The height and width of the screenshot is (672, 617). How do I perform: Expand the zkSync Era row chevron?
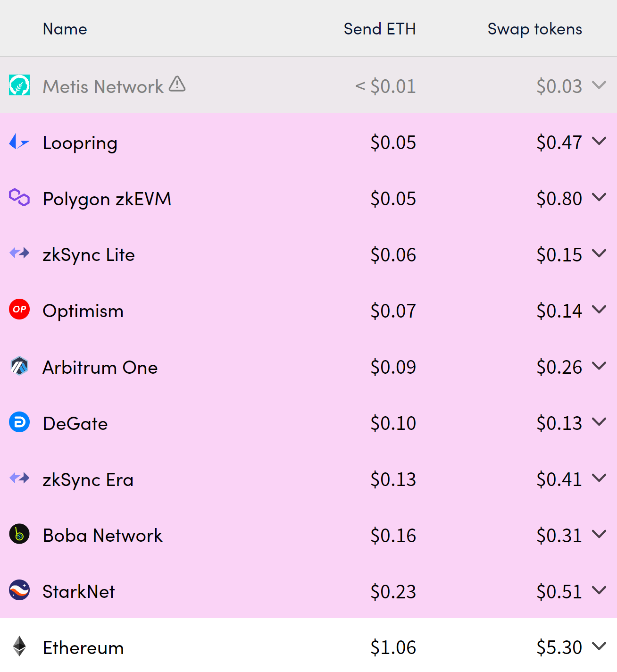pos(599,478)
